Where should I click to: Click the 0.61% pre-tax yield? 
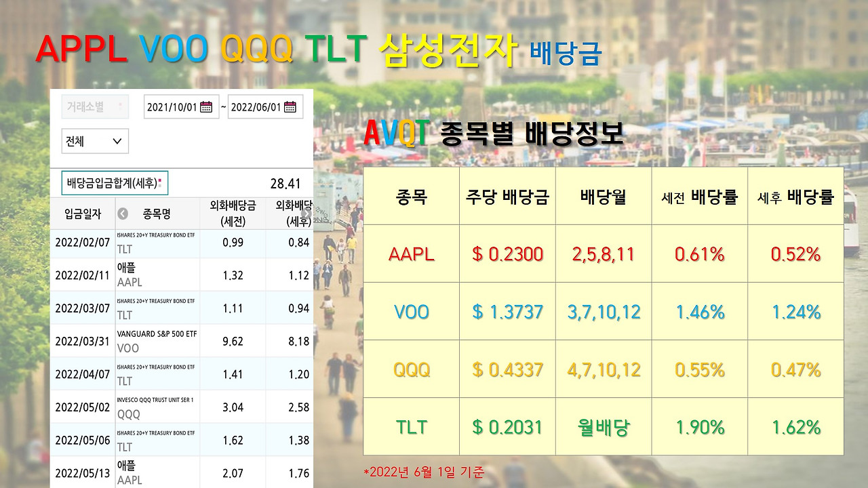point(700,254)
